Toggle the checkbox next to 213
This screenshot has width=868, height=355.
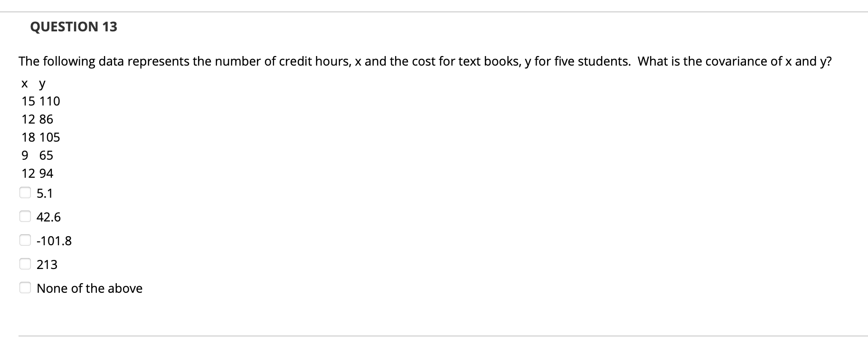click(x=25, y=262)
